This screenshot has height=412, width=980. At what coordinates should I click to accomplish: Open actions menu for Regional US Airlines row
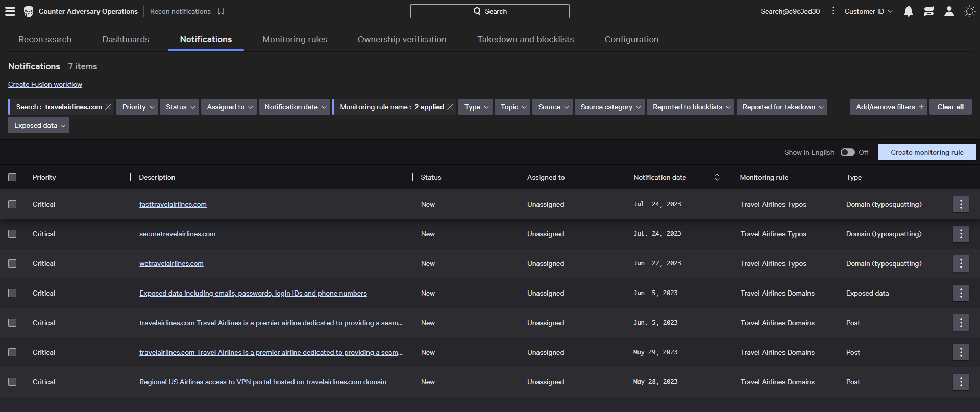pos(961,382)
